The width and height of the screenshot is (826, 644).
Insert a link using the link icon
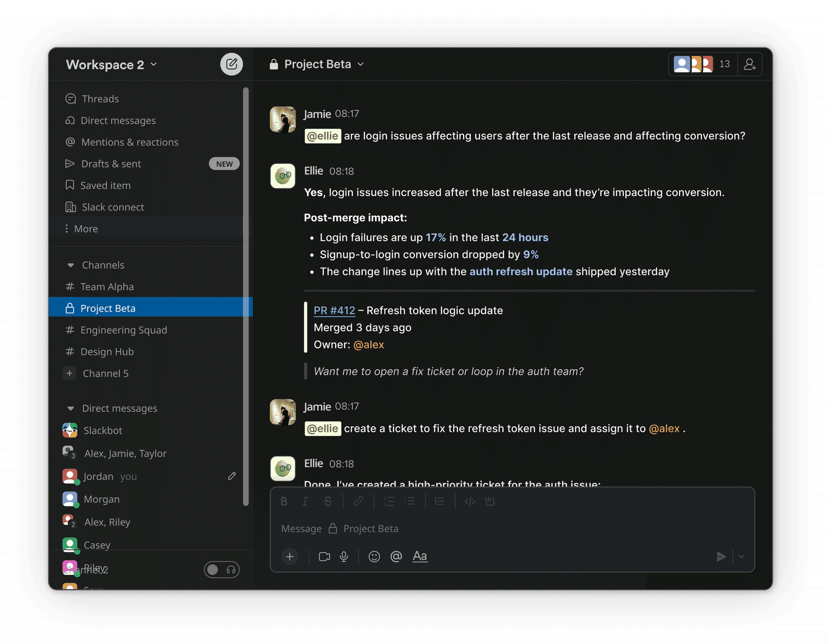pyautogui.click(x=358, y=501)
